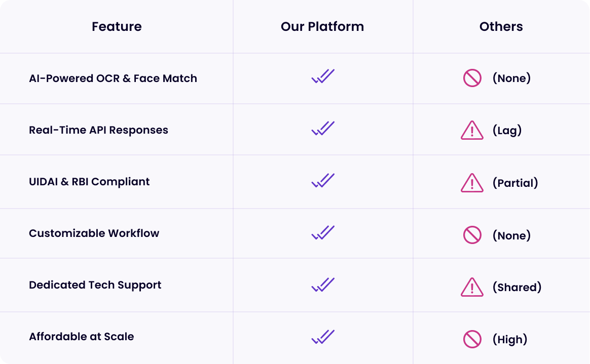Click the double-check icon for Affordable at Scale
The image size is (590, 364).
pos(323,337)
